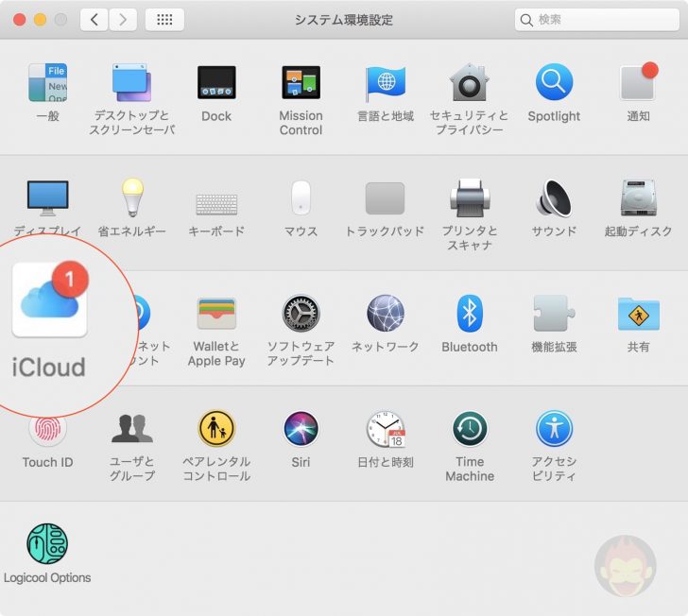Click the Show All grid button
Image resolution: width=688 pixels, height=616 pixels.
164,20
